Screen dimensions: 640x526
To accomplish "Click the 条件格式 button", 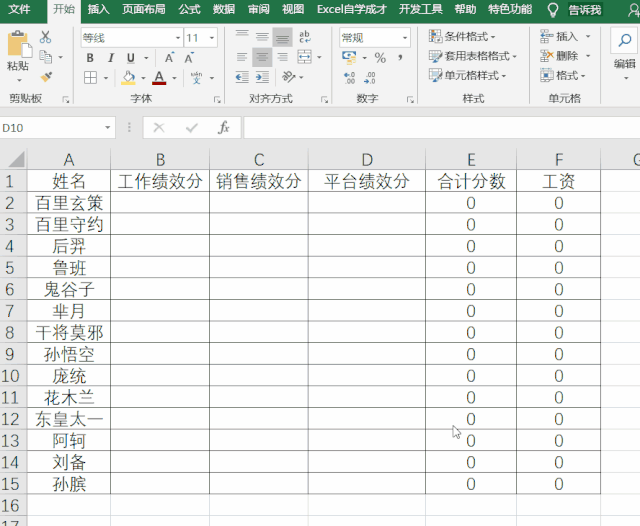I will [x=467, y=36].
